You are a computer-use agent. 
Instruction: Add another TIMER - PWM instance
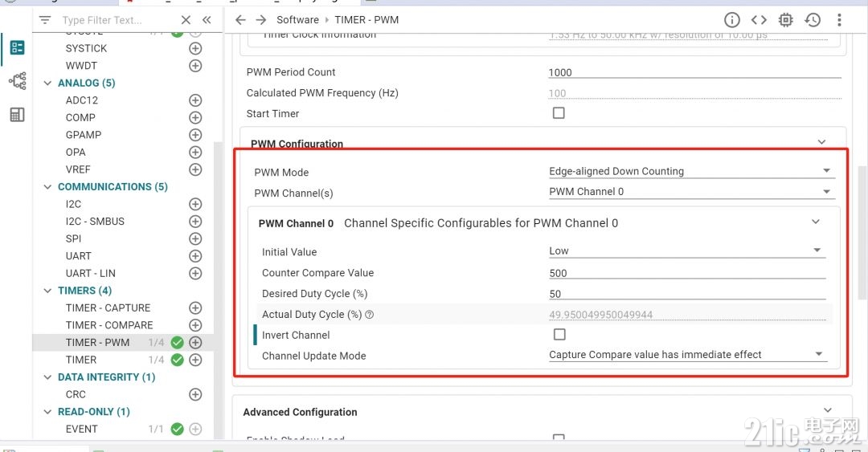pyautogui.click(x=195, y=343)
